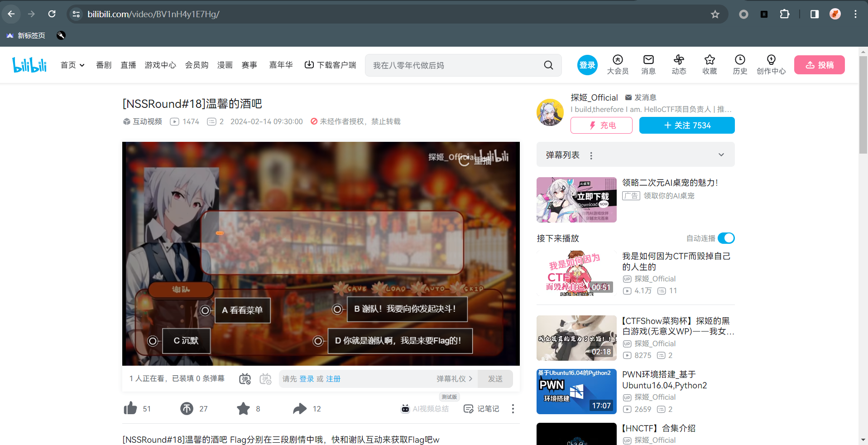Click the 登录 login button
Image resolution: width=868 pixels, height=445 pixels.
587,65
